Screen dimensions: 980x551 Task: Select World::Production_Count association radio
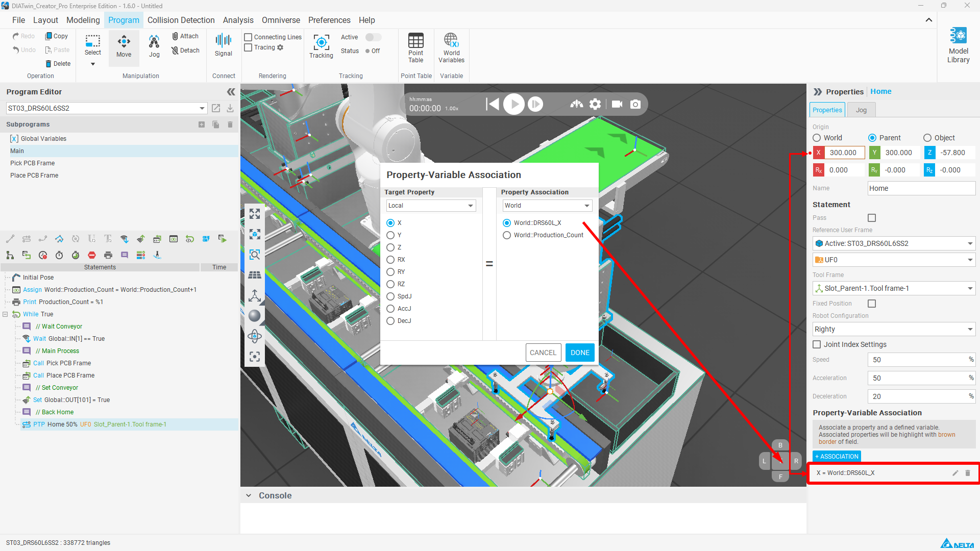pos(507,235)
